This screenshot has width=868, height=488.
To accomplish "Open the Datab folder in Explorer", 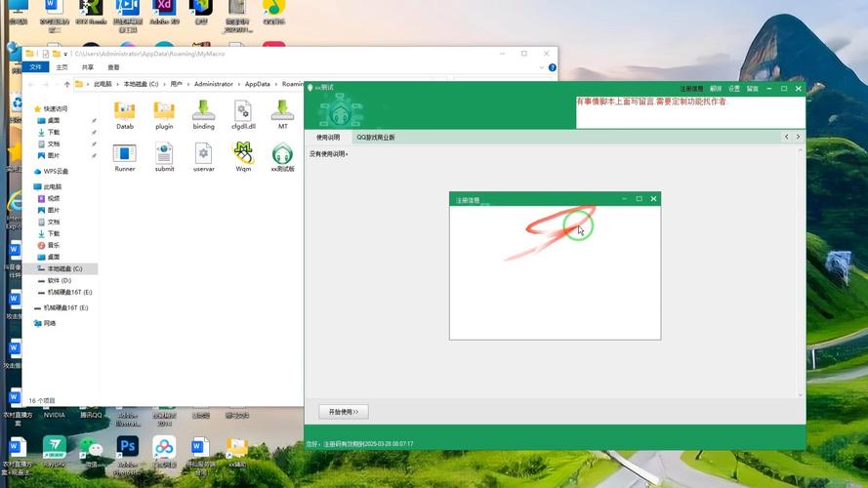I will [125, 114].
